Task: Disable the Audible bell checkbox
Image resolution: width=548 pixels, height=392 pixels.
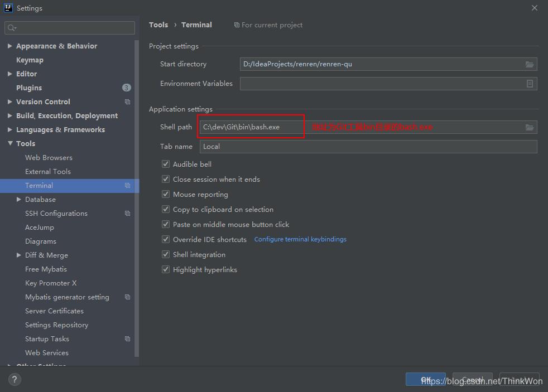Action: (x=166, y=164)
